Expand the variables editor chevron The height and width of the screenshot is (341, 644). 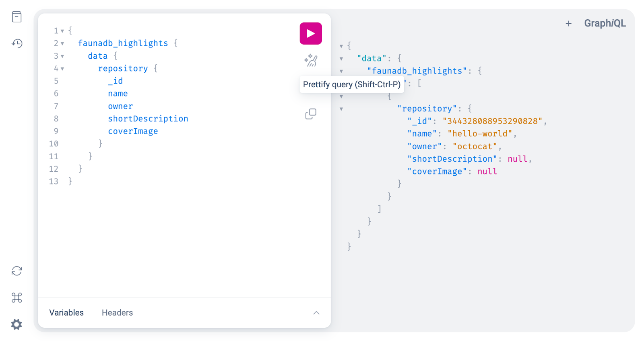click(316, 313)
